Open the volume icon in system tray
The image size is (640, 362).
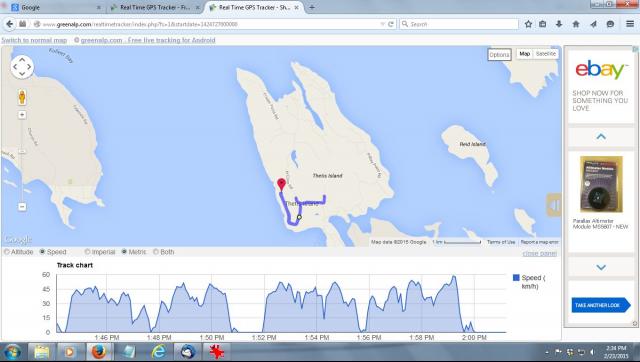[592, 352]
